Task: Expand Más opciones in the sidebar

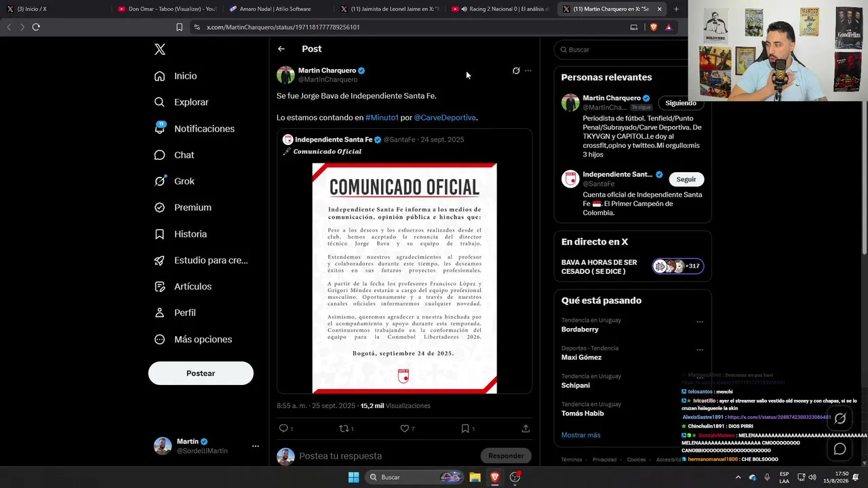Action: [193, 340]
